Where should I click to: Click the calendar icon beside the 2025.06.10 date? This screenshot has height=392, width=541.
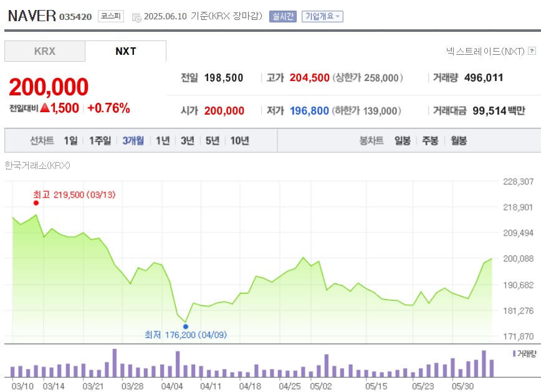click(x=135, y=17)
